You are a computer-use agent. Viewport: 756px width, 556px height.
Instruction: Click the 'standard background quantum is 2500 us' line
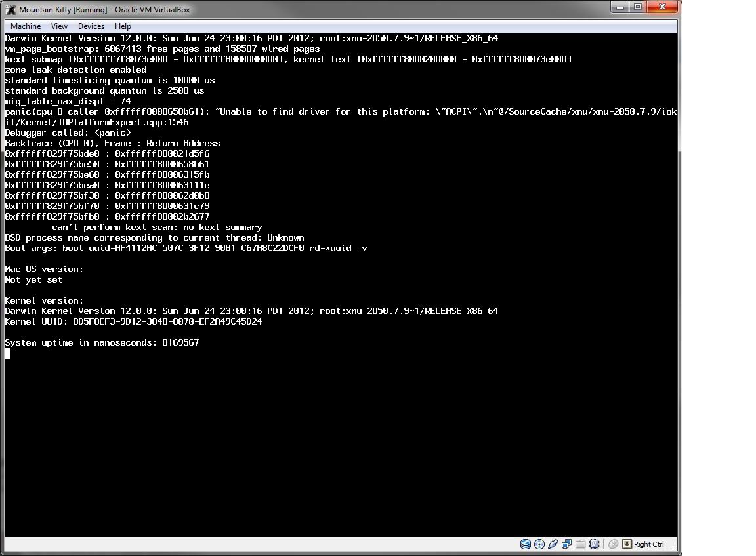pyautogui.click(x=104, y=91)
